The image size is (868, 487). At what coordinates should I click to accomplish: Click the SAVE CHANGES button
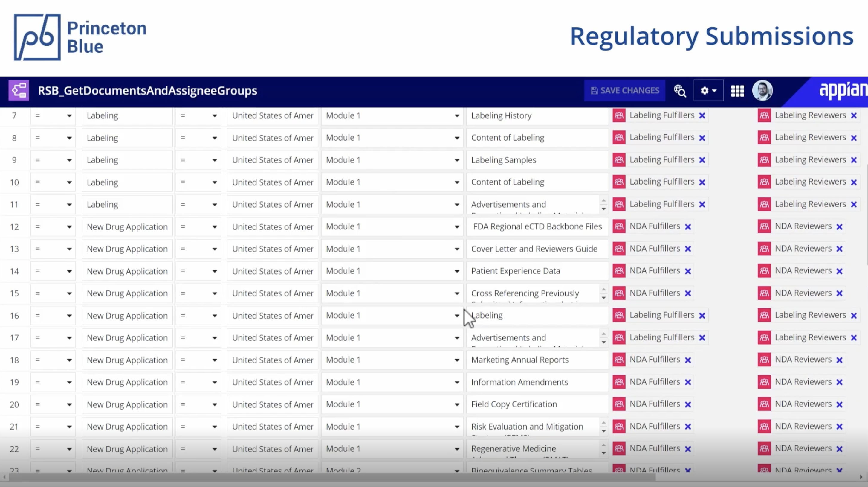pos(625,90)
